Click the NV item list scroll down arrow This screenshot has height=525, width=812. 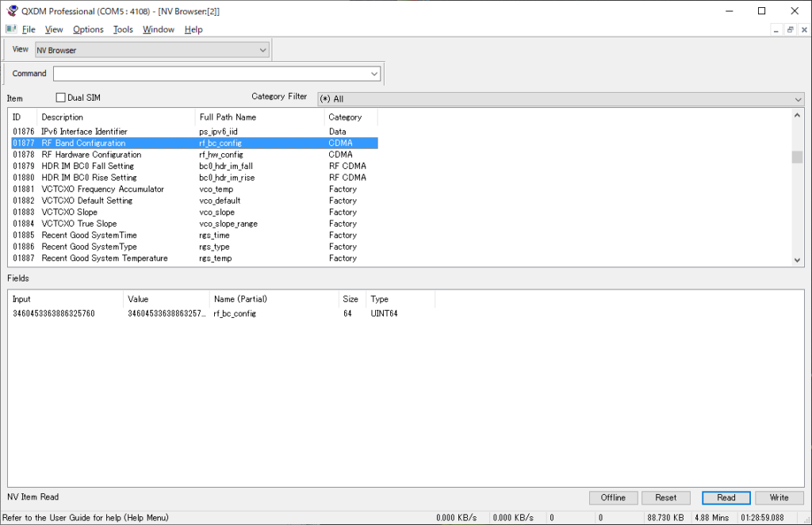[797, 260]
